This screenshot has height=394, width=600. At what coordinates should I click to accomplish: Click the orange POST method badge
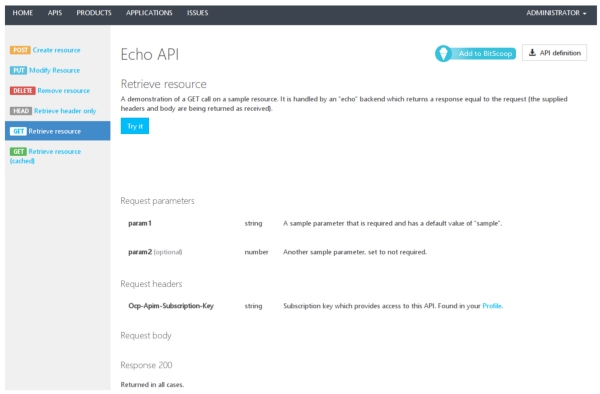(x=20, y=50)
